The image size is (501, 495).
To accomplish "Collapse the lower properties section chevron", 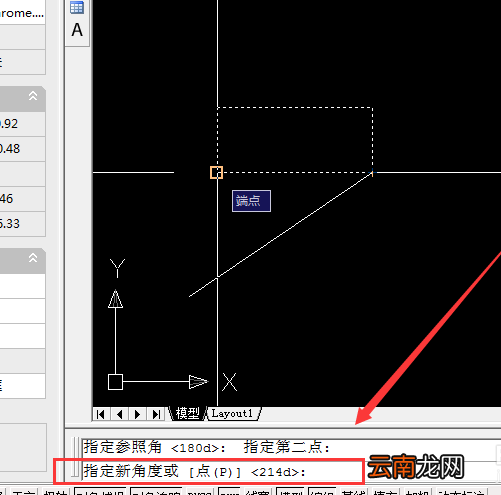I will click(33, 258).
